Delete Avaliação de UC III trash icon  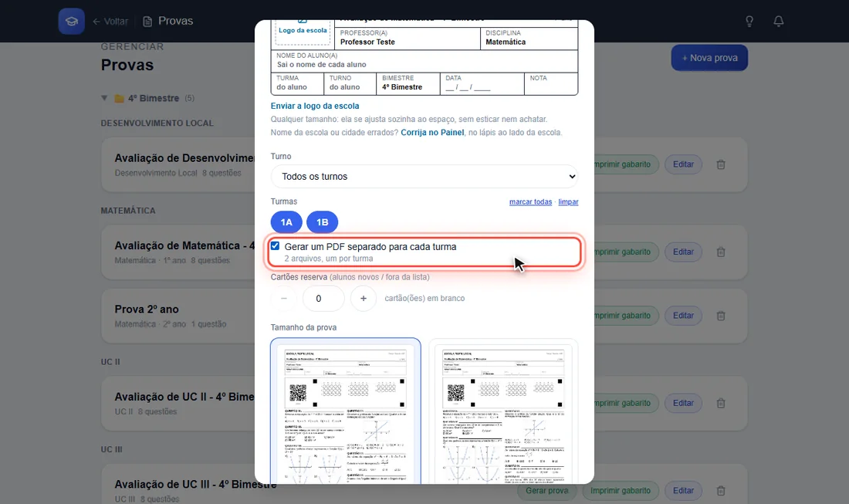(721, 491)
